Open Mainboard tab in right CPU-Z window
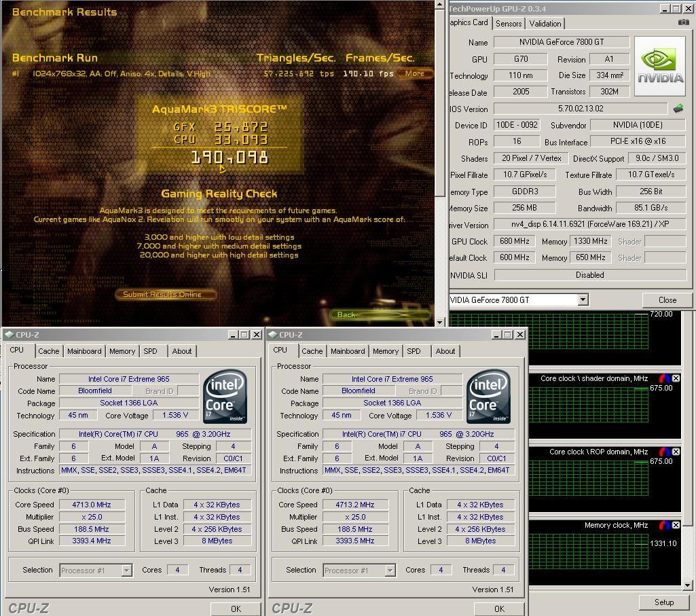This screenshot has width=696, height=616. [x=348, y=351]
